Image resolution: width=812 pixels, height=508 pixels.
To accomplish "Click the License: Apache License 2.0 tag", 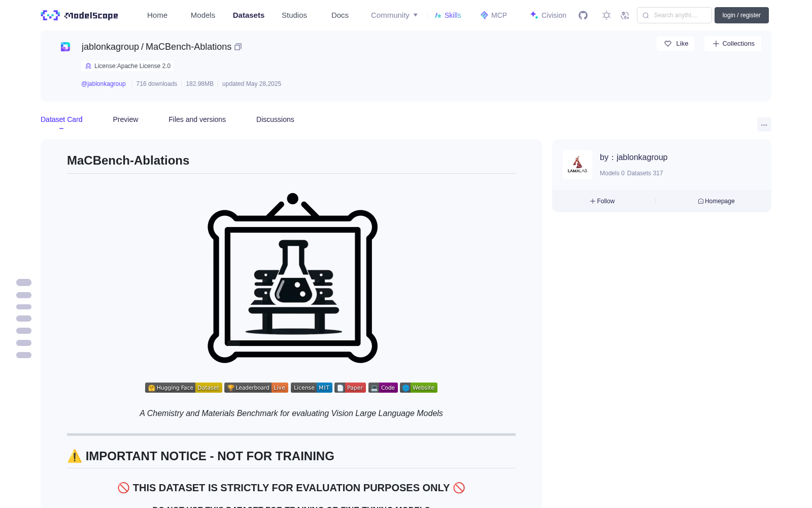I will pos(127,66).
